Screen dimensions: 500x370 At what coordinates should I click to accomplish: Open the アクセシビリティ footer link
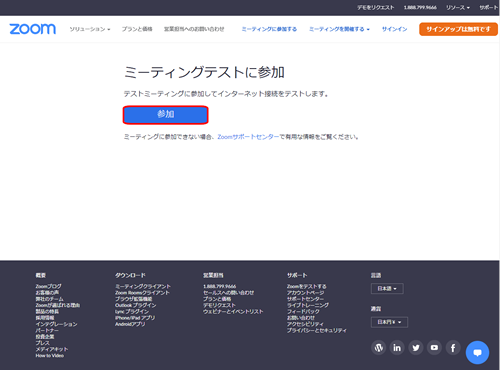(x=305, y=324)
